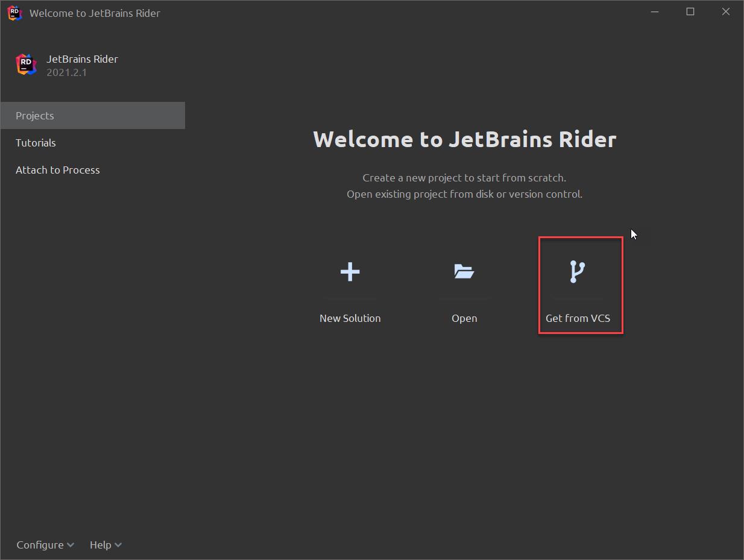Click the Open label
The image size is (744, 560).
coord(464,318)
